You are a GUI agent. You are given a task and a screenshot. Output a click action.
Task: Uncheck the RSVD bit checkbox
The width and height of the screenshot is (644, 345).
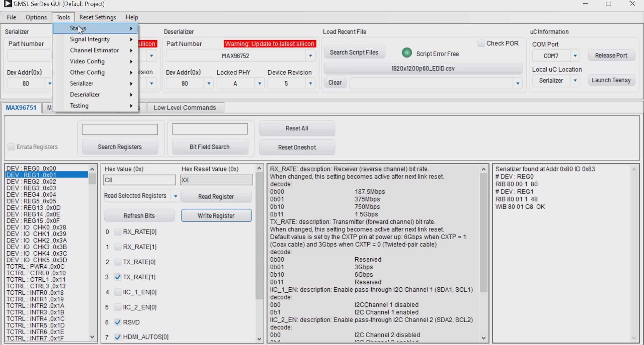(118, 322)
